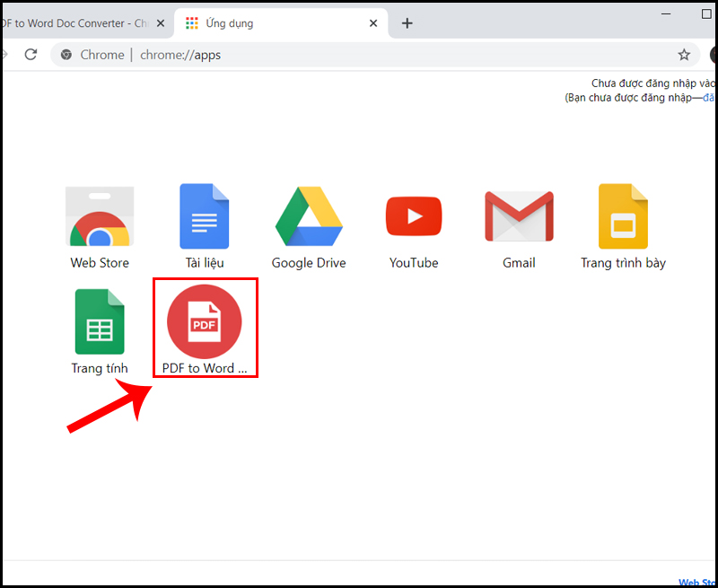The height and width of the screenshot is (588, 718).
Task: View site info via the Chrome icon in the address bar
Action: [66, 55]
